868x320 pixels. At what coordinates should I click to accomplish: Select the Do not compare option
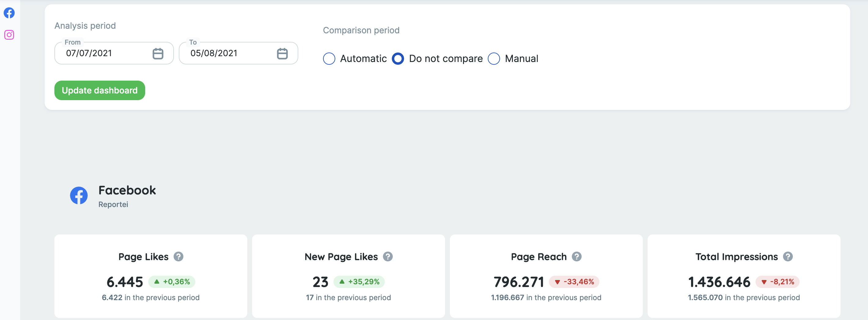(x=398, y=59)
